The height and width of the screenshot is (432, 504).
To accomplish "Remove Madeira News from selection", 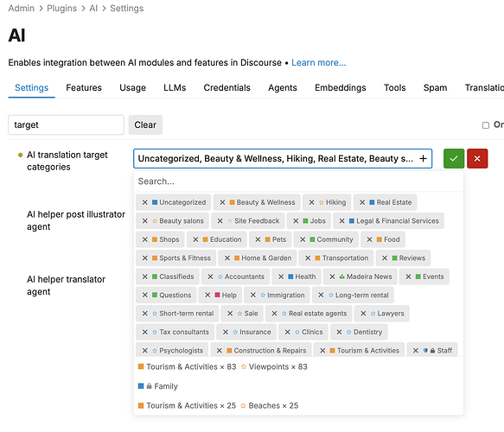I will tap(332, 276).
